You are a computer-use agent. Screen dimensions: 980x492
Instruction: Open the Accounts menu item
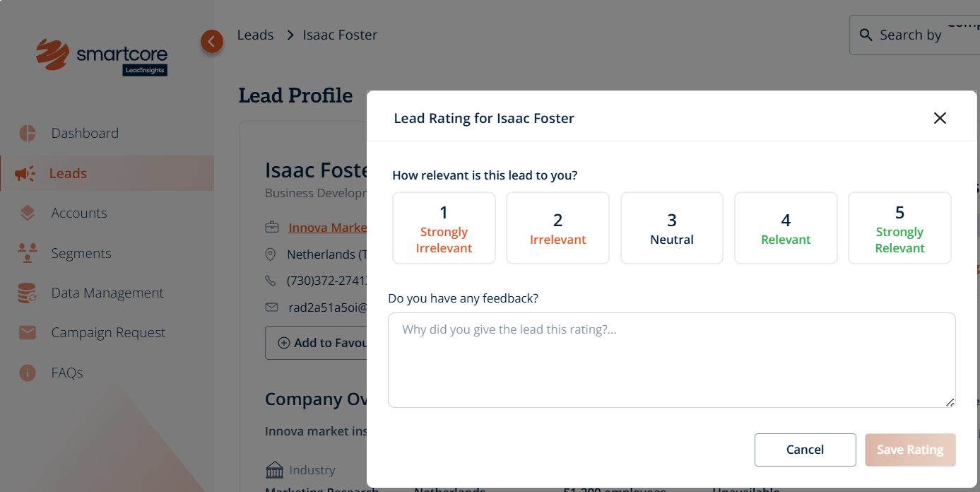tap(79, 213)
